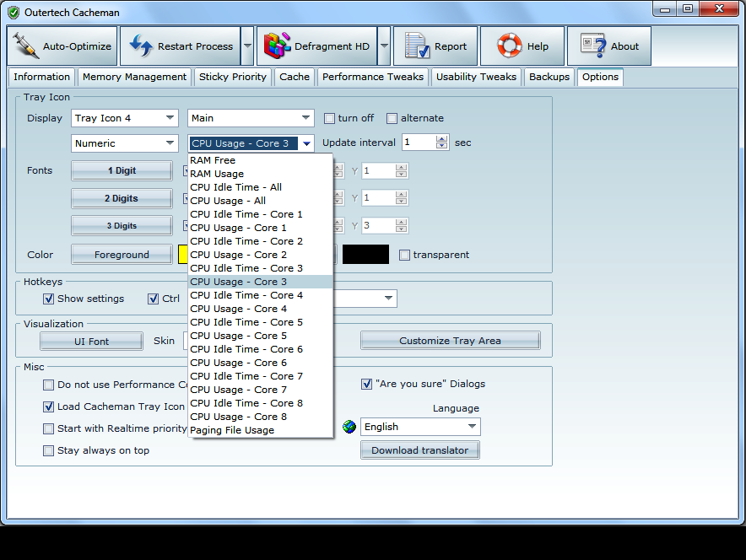Click the Update interval value field
This screenshot has height=560, width=746.
point(419,143)
